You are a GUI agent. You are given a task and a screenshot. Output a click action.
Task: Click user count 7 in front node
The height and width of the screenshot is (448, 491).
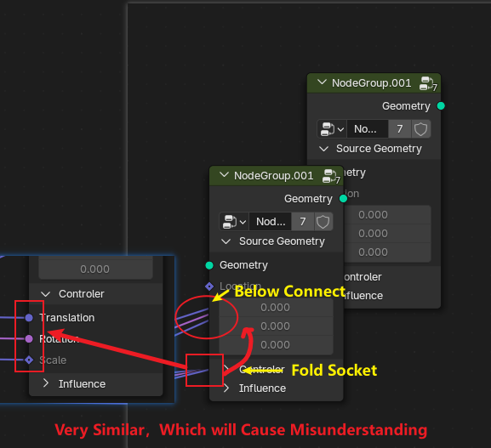pos(302,222)
